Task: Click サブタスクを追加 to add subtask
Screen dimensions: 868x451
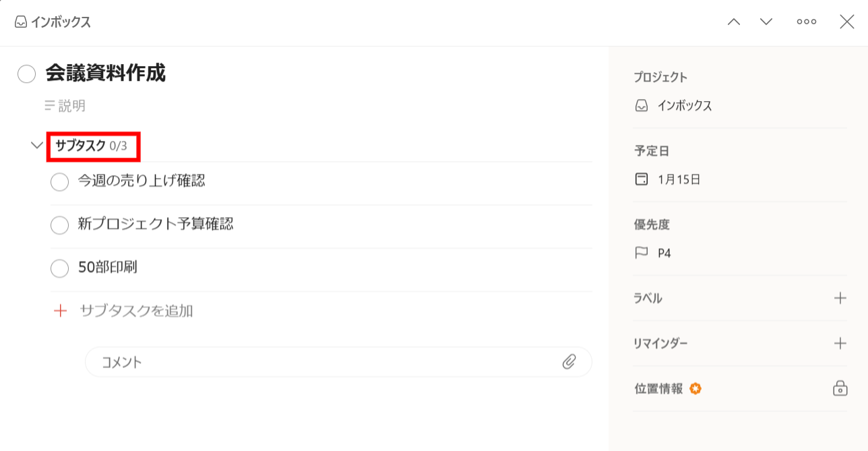Action: pyautogui.click(x=136, y=311)
